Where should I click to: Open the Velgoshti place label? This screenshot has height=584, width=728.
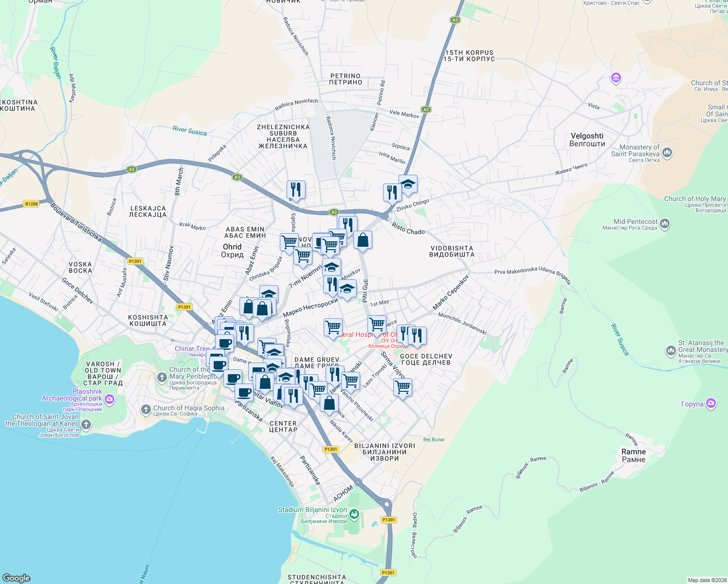click(587, 135)
